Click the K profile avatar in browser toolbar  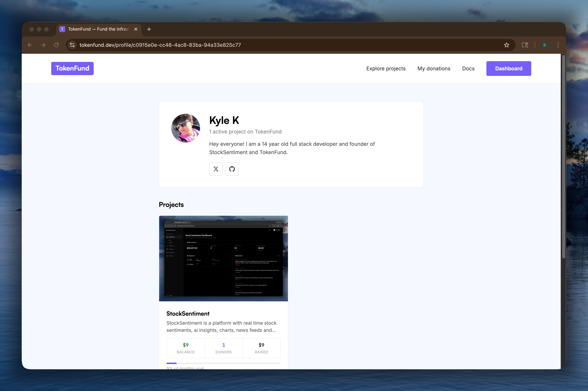(x=545, y=45)
